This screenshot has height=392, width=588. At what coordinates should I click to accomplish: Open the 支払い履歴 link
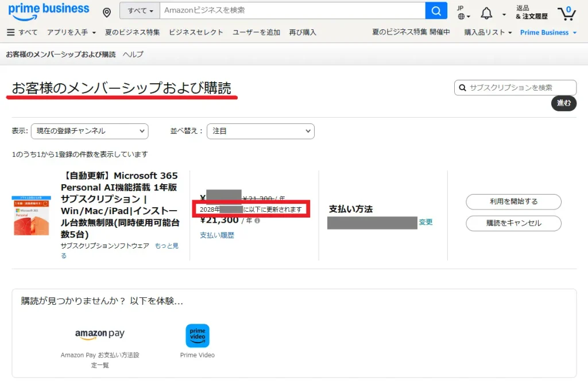(x=216, y=235)
